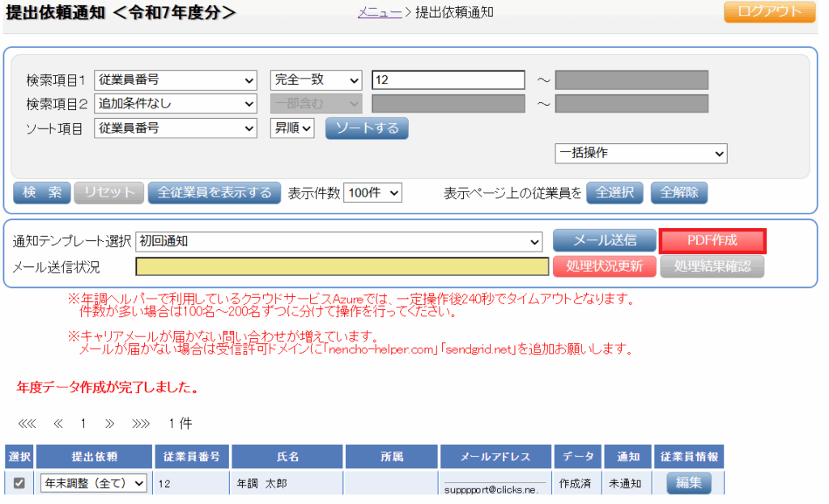Go to next page with » arrow
Screen dimensions: 829x504
[x=109, y=423]
